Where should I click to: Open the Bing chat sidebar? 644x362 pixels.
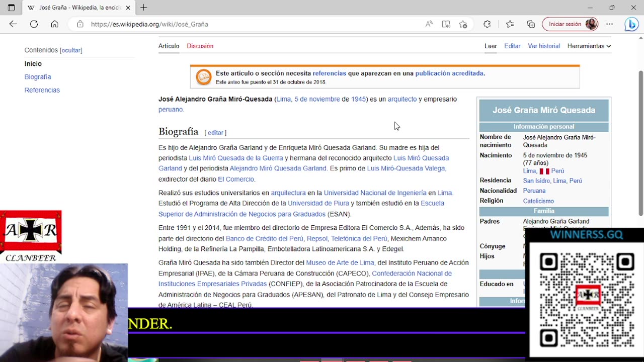631,24
